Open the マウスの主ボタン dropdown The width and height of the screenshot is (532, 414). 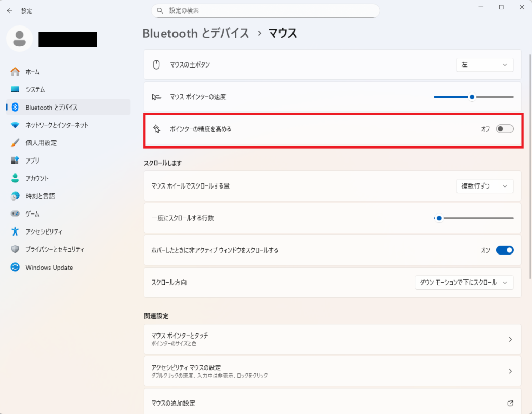click(x=484, y=64)
